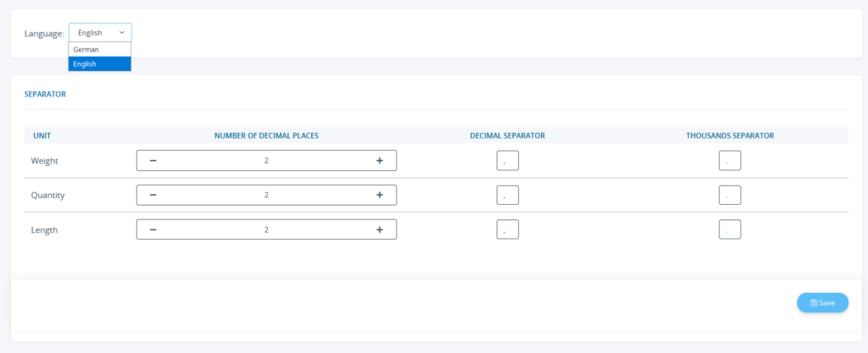Click the SEPARATOR section heading
The width and height of the screenshot is (868, 353).
[45, 95]
